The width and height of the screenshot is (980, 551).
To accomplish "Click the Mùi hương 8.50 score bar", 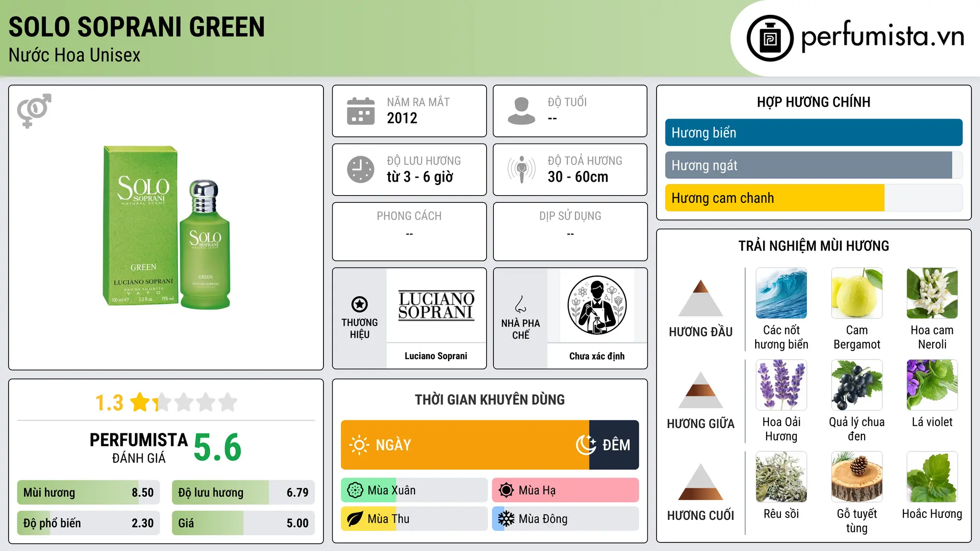I will point(89,492).
